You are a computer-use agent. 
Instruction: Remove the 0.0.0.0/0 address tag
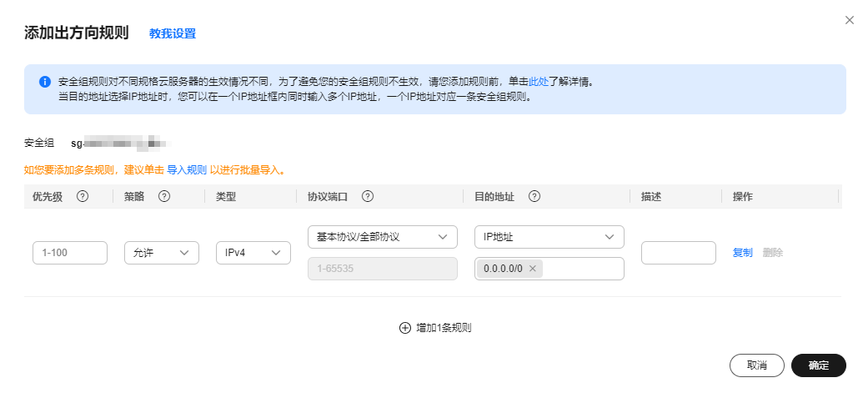tap(533, 269)
